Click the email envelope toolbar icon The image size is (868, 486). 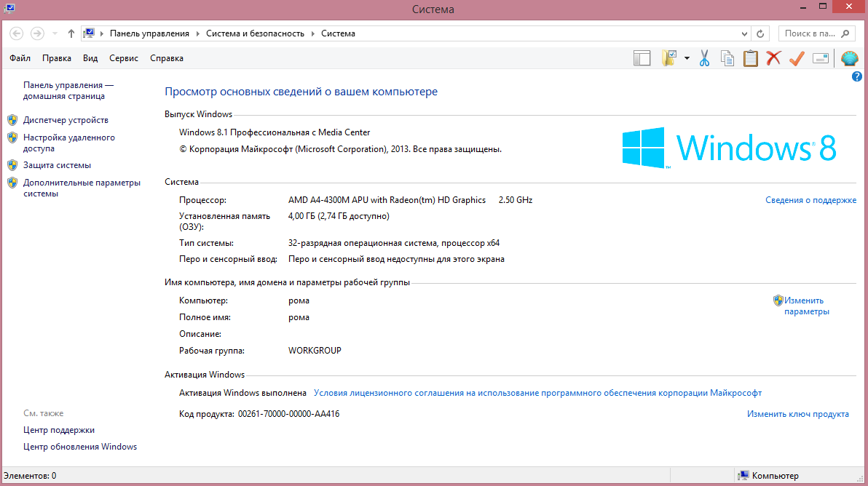[x=821, y=58]
